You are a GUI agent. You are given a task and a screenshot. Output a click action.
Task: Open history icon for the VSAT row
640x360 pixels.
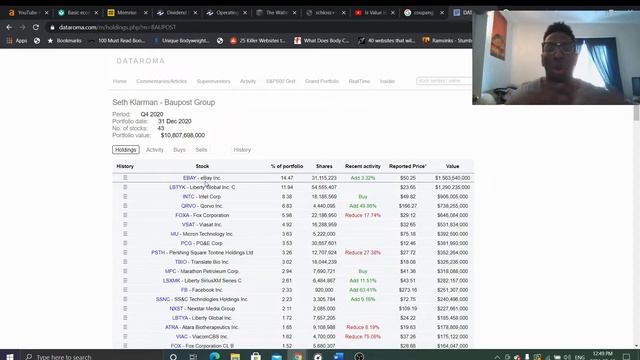(x=125, y=224)
